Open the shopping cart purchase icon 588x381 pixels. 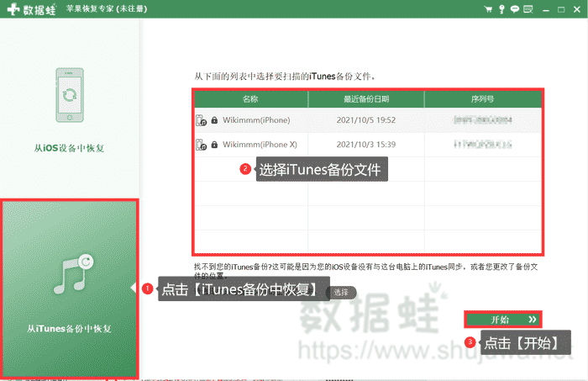(x=488, y=9)
